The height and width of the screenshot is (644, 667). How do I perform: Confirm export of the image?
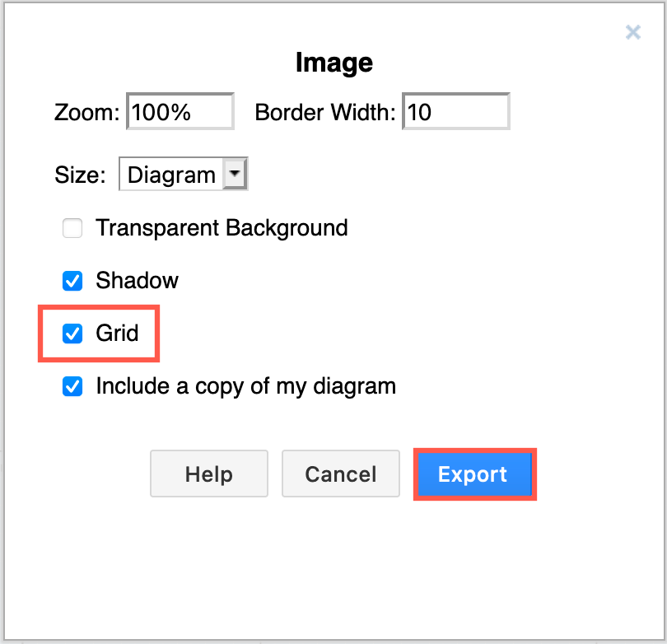[x=473, y=474]
